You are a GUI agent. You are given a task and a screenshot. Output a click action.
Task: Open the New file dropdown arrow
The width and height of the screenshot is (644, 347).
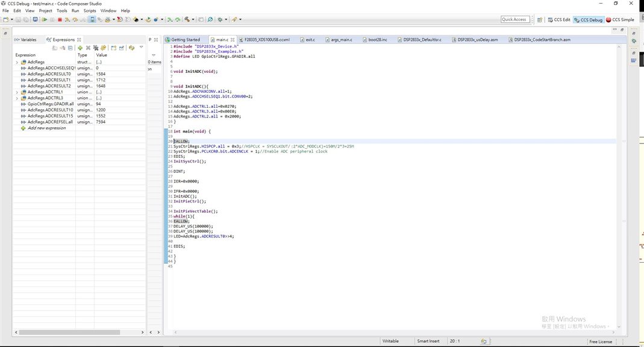(x=12, y=19)
